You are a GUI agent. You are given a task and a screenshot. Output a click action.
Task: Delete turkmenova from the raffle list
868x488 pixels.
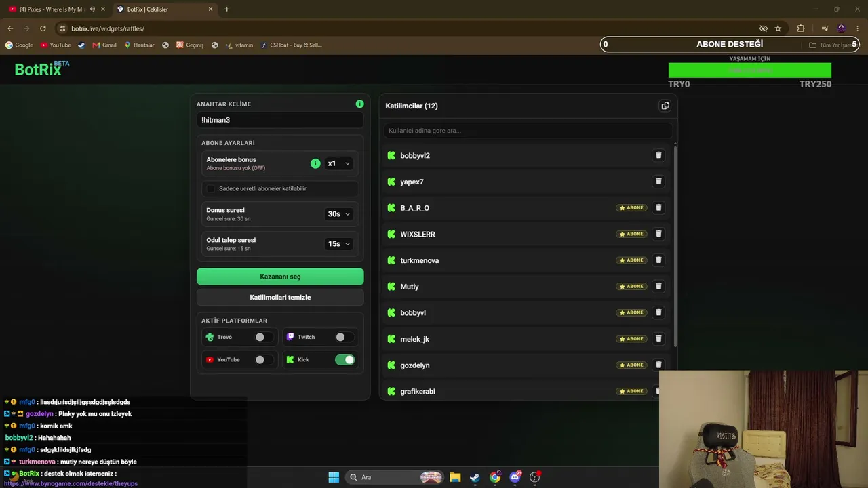(x=658, y=260)
